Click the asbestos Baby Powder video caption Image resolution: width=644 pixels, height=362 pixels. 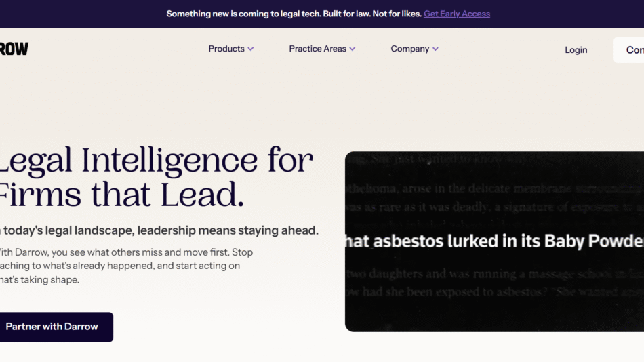(x=494, y=241)
